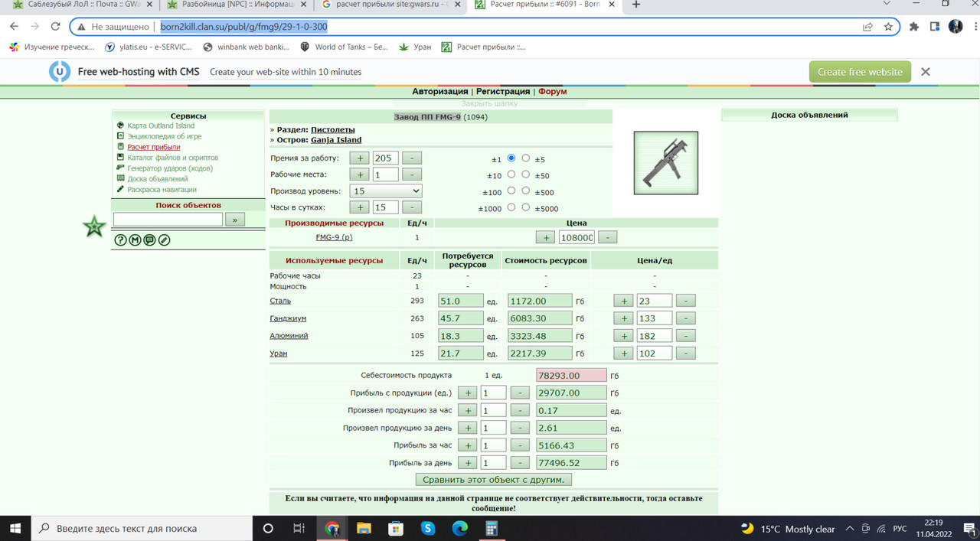Click the Сравнить этот объект с другим button
Screen dimensions: 980x541
pyautogui.click(x=494, y=480)
